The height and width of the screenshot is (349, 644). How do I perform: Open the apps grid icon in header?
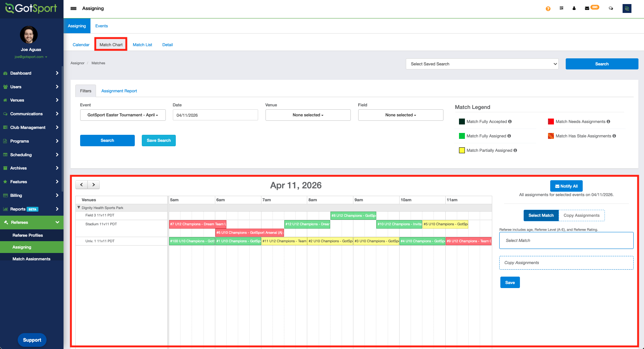coord(561,8)
